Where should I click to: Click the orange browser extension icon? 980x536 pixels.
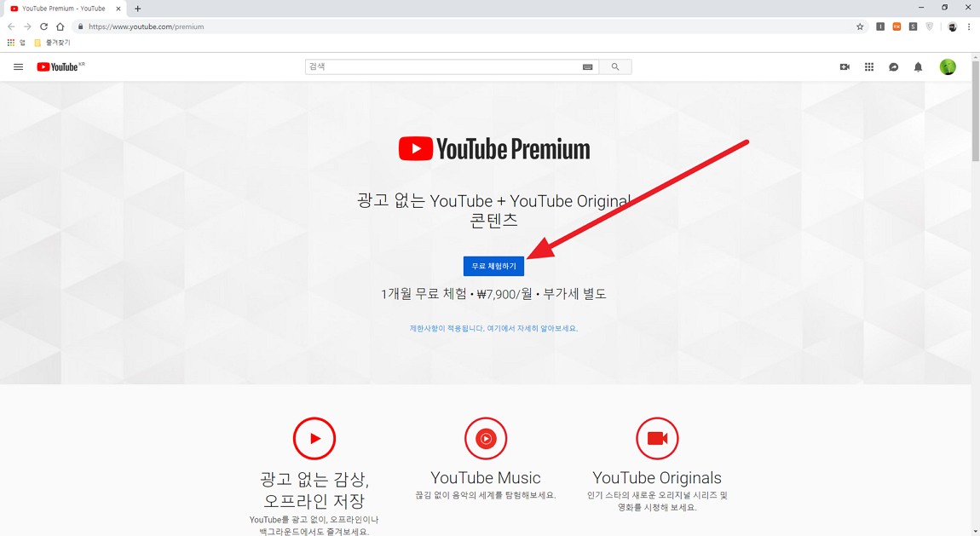896,26
